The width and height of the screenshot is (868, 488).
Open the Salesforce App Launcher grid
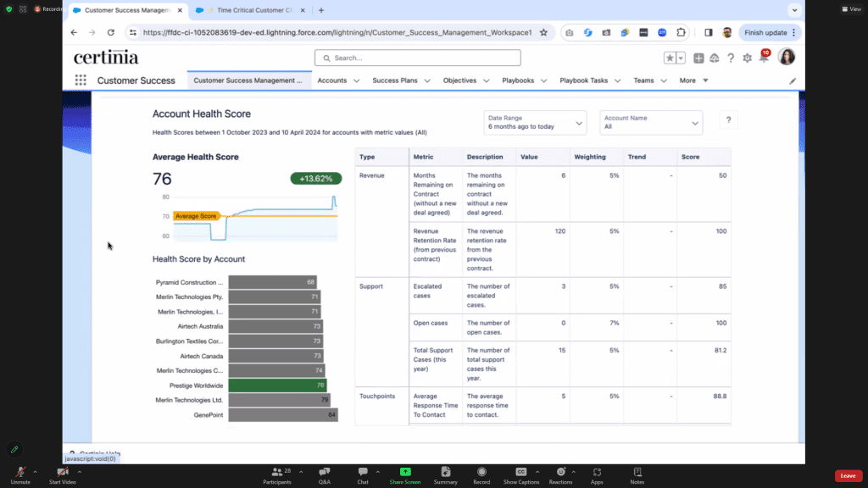tap(81, 80)
